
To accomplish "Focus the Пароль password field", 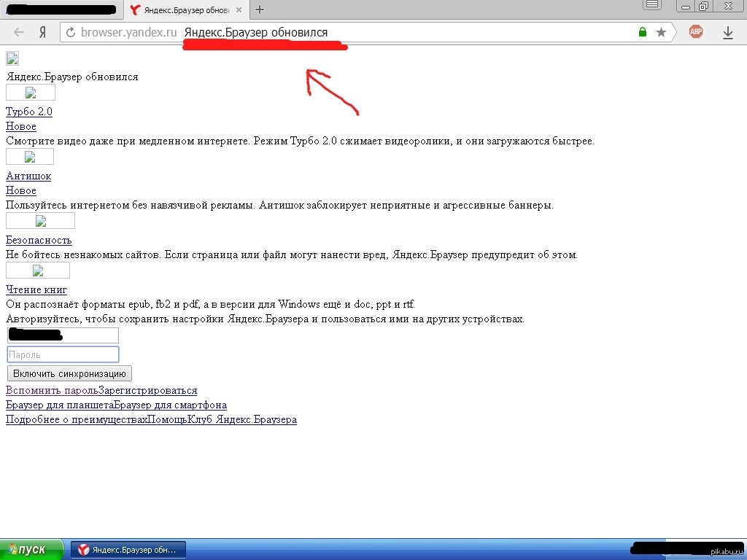I will click(x=63, y=354).
